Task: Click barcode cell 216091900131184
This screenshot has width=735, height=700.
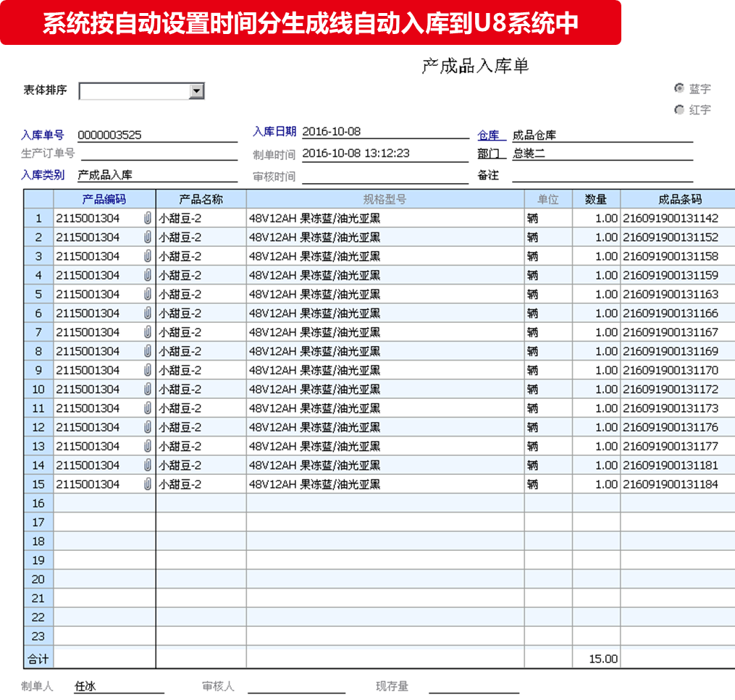Action: coord(671,484)
